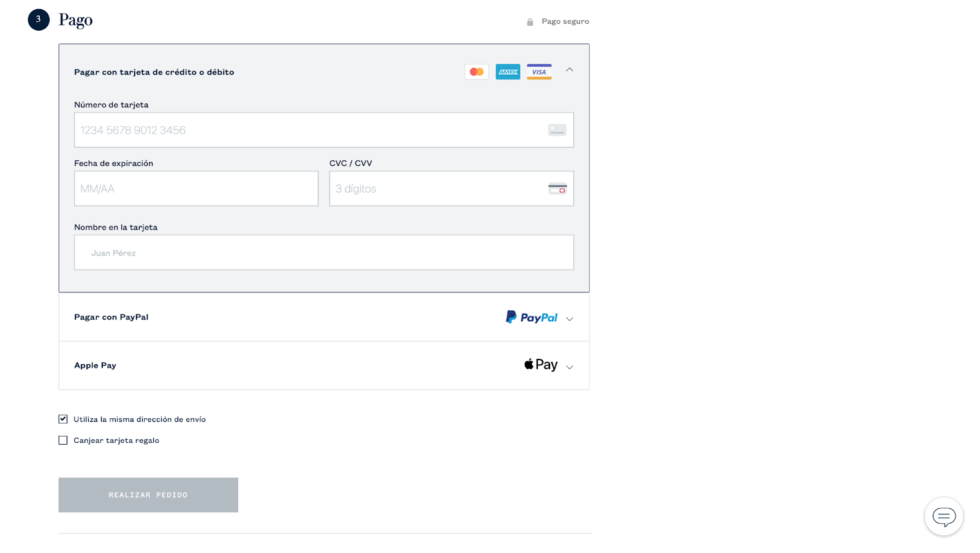The width and height of the screenshot is (980, 553).
Task: Click the CVC / CVV label
Action: [x=351, y=164]
